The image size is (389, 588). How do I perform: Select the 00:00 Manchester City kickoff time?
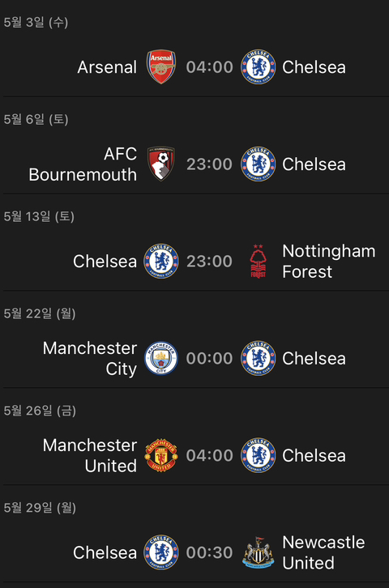click(x=210, y=359)
